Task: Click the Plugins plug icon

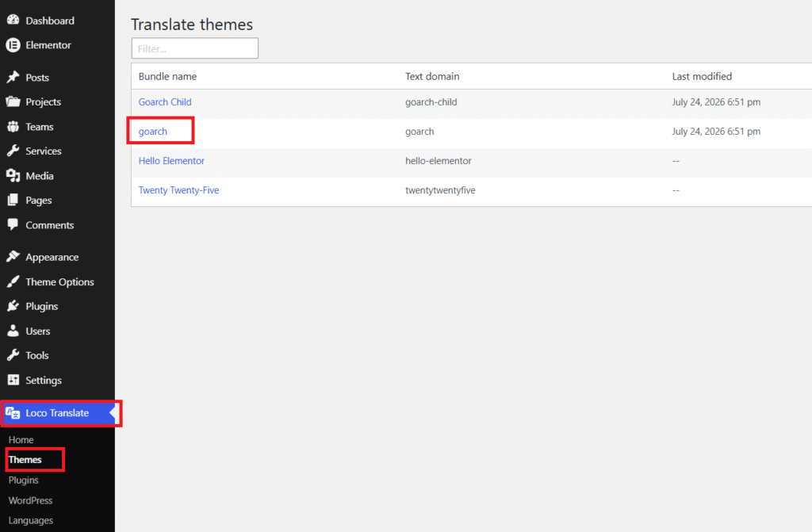Action: click(13, 306)
